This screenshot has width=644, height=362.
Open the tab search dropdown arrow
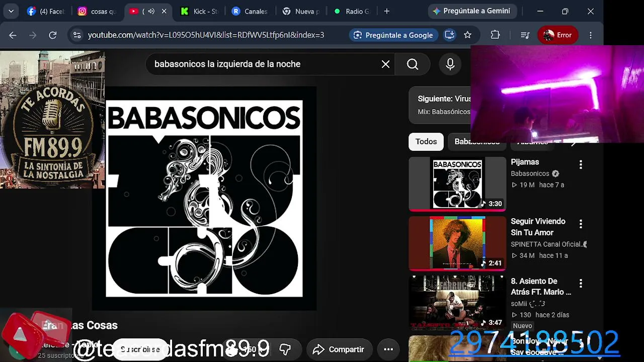[11, 11]
